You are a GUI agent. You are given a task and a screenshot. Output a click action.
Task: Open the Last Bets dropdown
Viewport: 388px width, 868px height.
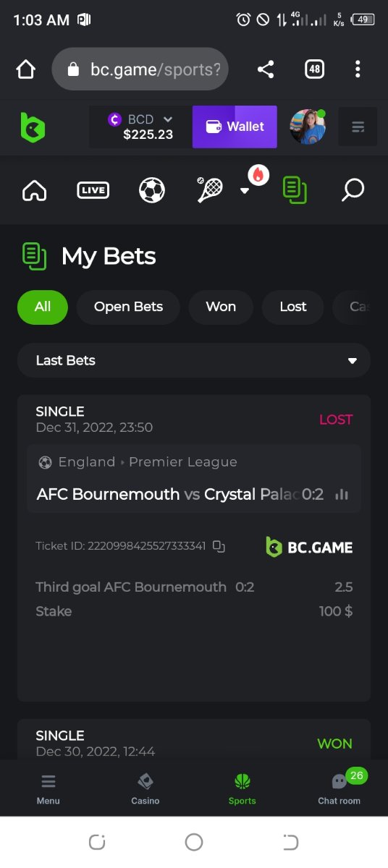coord(194,360)
